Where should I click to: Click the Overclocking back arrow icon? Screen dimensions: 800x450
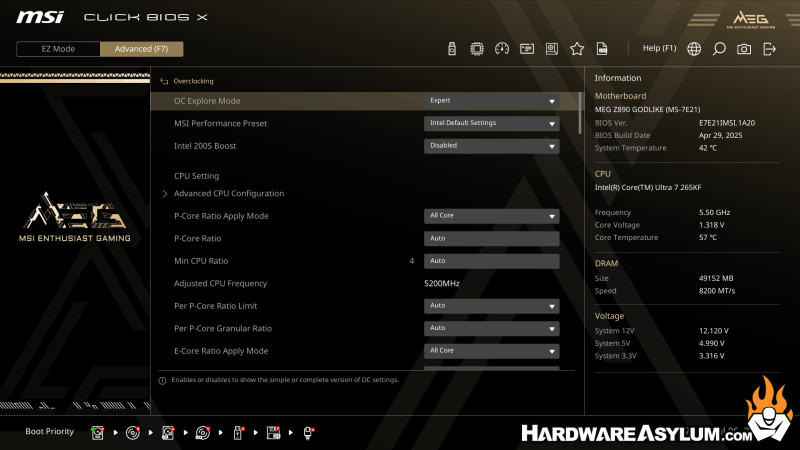[x=164, y=81]
